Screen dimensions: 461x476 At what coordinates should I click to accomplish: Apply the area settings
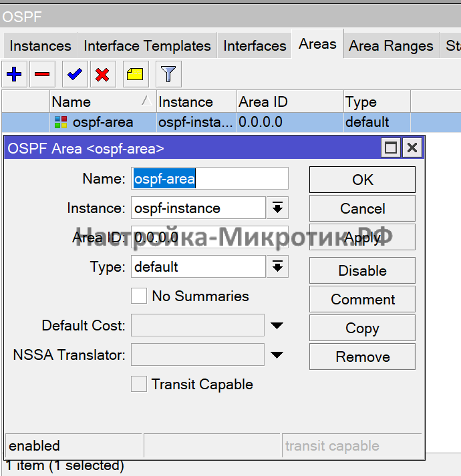coord(362,237)
